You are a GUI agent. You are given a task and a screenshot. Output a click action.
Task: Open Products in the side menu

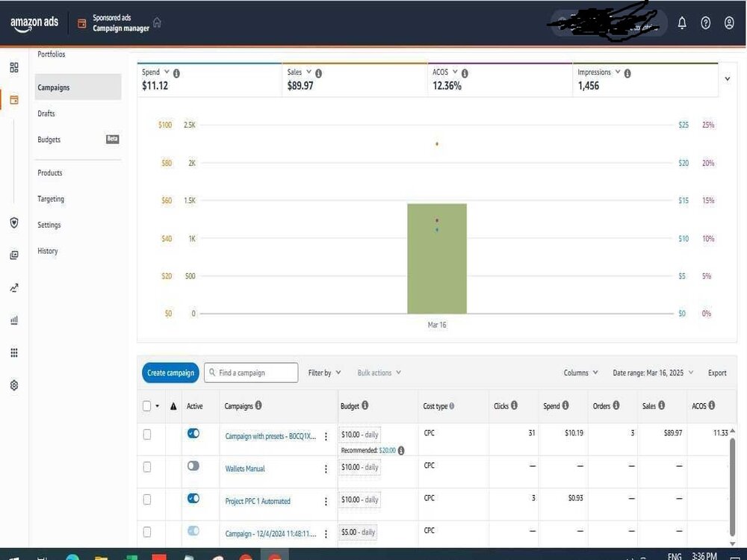click(50, 173)
